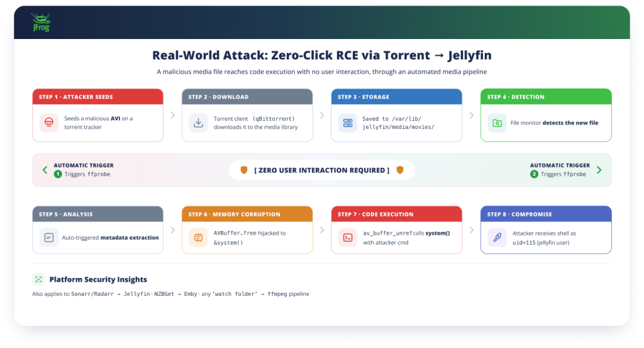Click the green number 1 trigger badge
644x348 pixels.
point(58,174)
